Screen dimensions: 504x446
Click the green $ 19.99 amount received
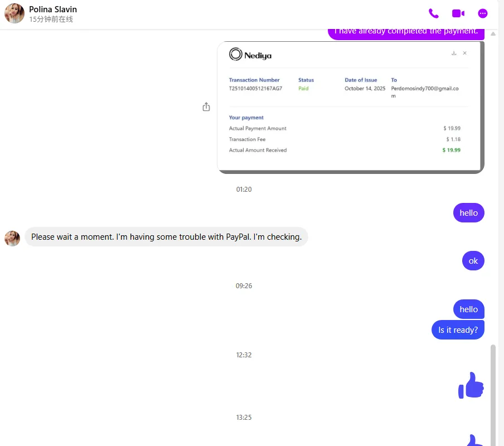pos(451,150)
